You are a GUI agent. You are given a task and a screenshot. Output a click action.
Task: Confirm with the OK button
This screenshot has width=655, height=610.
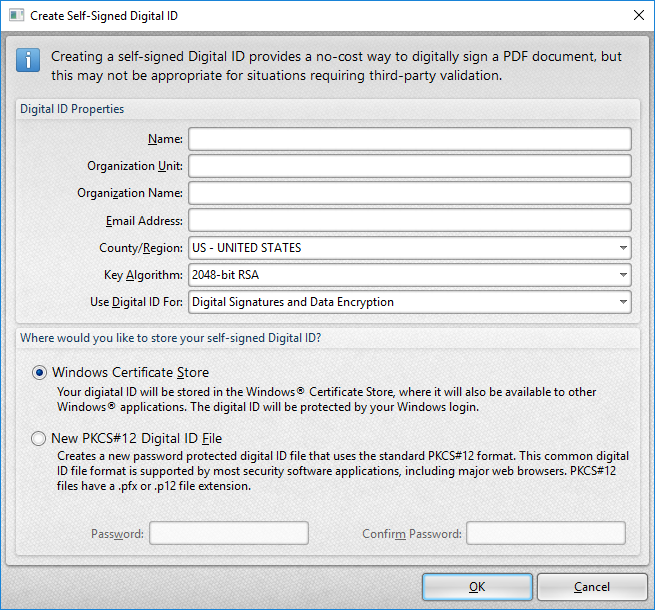click(x=477, y=587)
